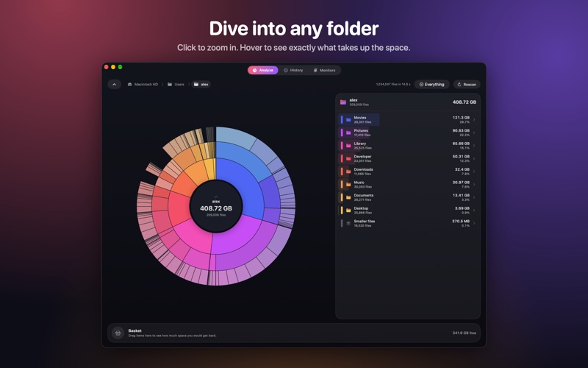
Task: Click the "50.31 GB" size value
Action: (x=461, y=157)
